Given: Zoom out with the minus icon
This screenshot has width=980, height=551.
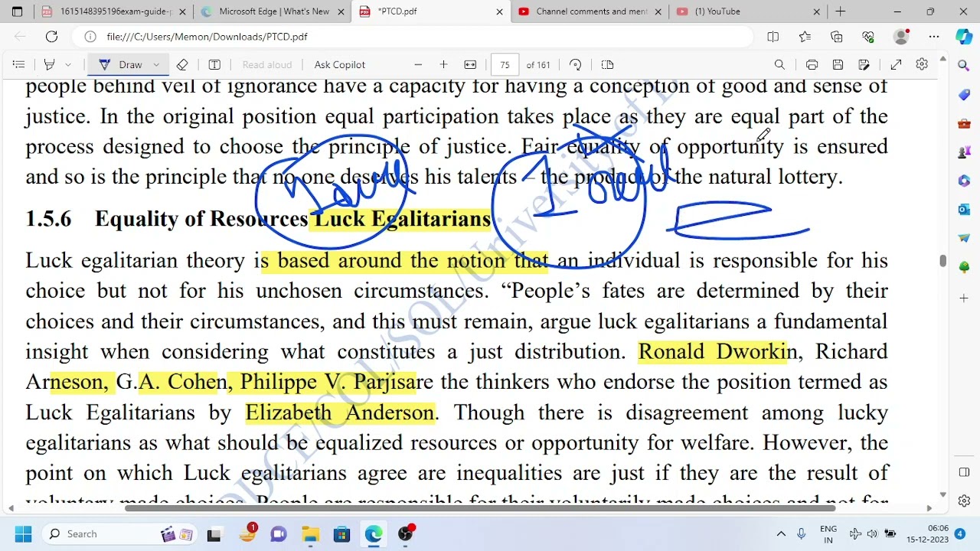Looking at the screenshot, I should (418, 65).
